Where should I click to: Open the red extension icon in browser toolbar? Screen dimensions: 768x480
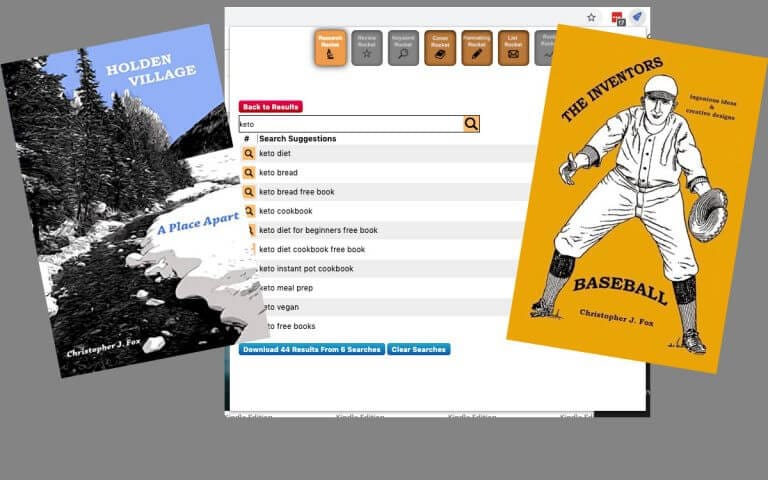tap(618, 18)
